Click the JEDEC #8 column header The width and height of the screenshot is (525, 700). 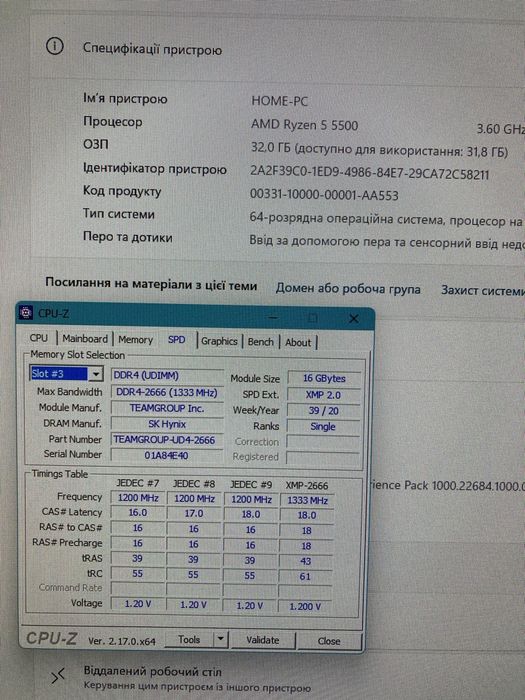point(194,483)
